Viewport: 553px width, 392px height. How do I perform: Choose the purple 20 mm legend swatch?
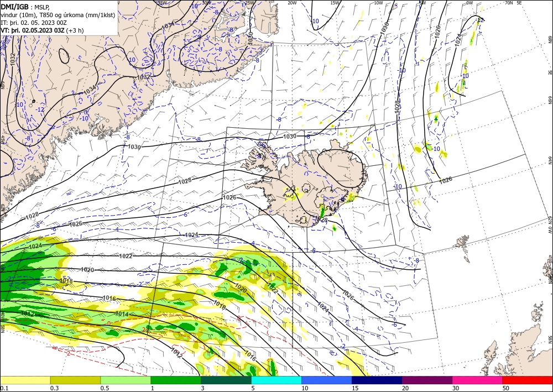tap(427, 380)
